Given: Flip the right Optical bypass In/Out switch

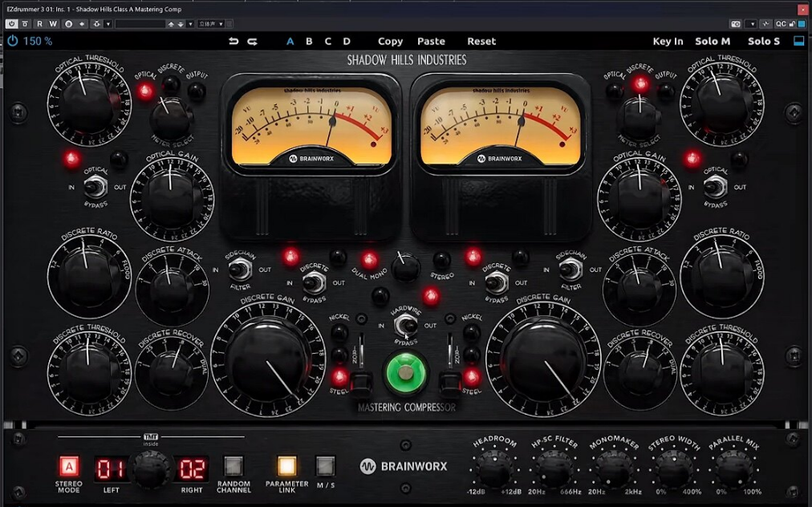Looking at the screenshot, I should point(715,187).
